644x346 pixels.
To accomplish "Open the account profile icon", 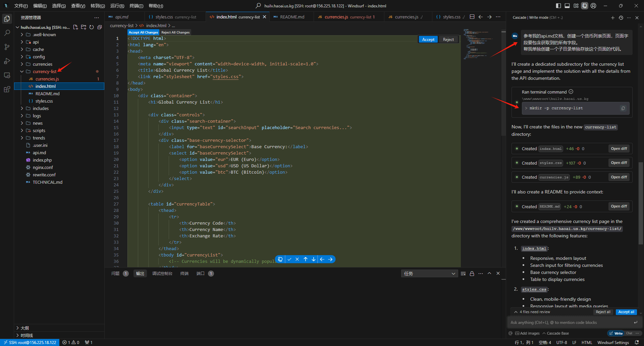I will pos(593,6).
